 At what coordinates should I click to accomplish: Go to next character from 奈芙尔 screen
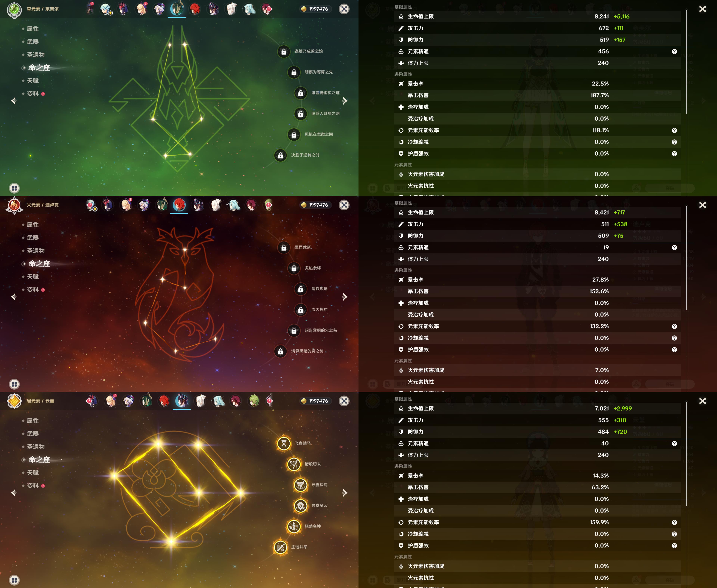(x=345, y=101)
